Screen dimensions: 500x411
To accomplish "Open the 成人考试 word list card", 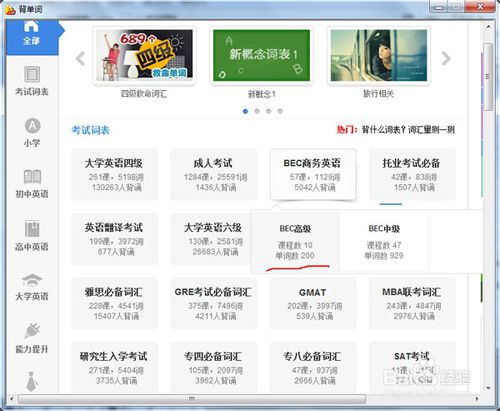I will point(214,174).
